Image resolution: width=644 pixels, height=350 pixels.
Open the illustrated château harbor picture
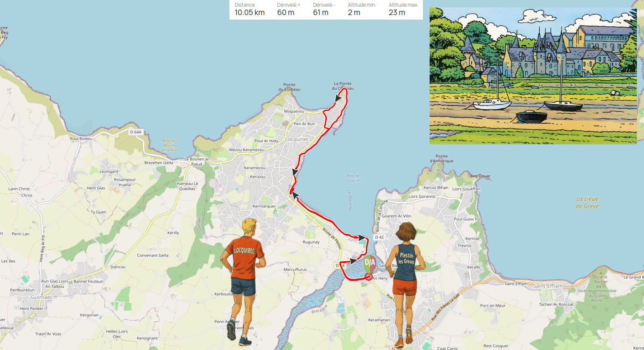coord(533,76)
